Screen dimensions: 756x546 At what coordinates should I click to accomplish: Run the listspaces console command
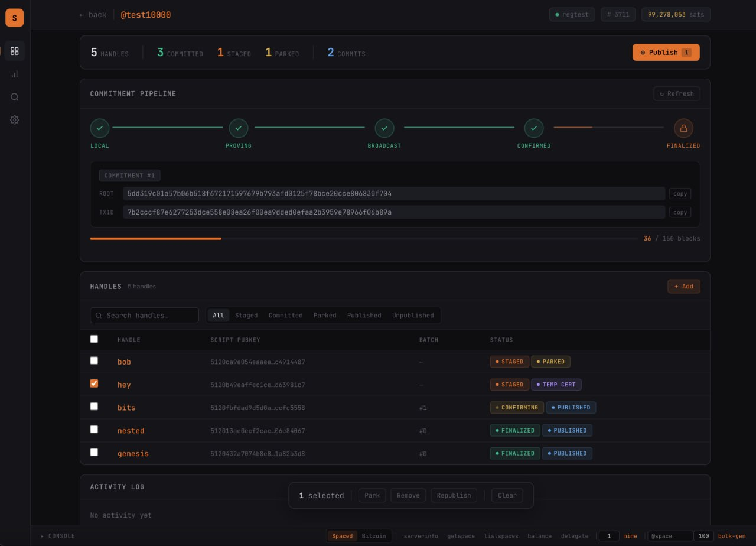point(501,536)
